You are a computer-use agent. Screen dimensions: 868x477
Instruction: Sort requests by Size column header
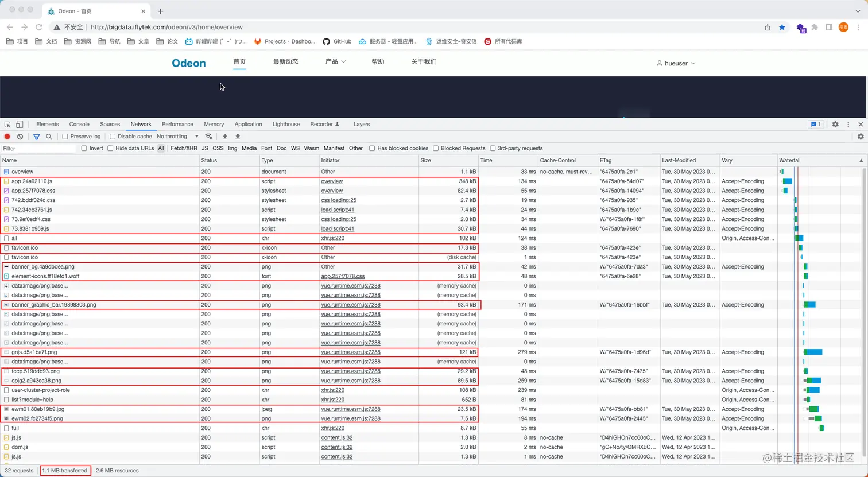tap(448, 160)
